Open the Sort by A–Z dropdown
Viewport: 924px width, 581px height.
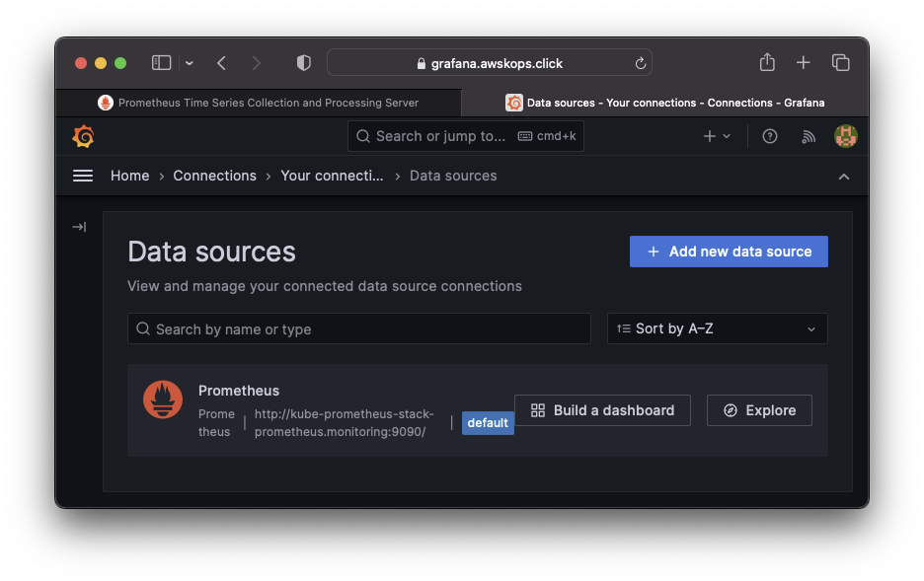pyautogui.click(x=717, y=328)
